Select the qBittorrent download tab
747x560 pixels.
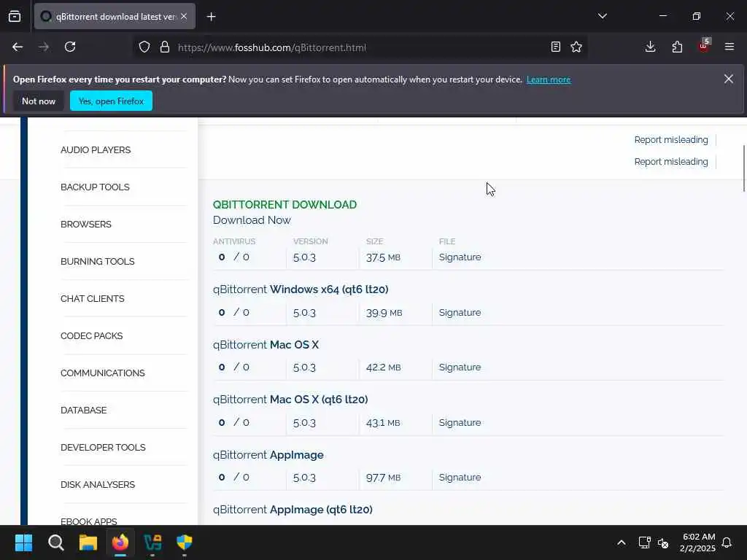pyautogui.click(x=115, y=17)
